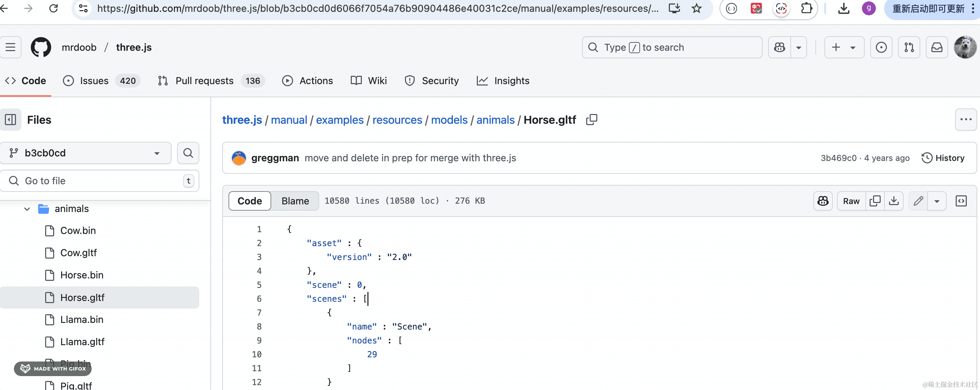Go to animals in the breadcrumb
This screenshot has width=980, height=390.
tap(495, 120)
